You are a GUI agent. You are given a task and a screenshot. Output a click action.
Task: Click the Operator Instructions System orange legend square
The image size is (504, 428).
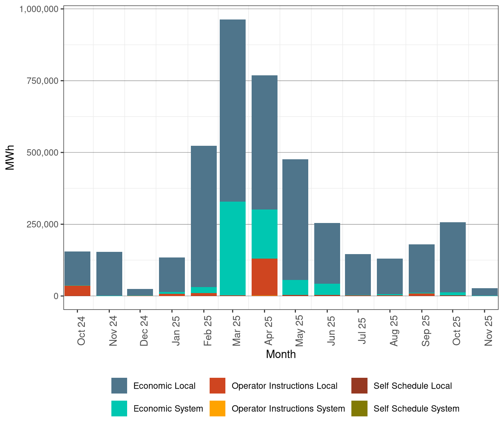(218, 409)
